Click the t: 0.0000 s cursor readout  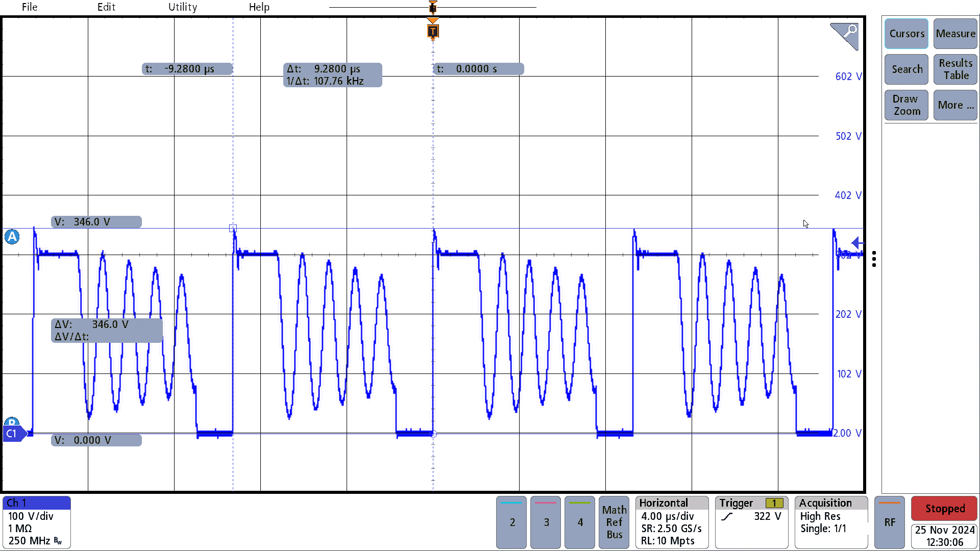pos(478,69)
